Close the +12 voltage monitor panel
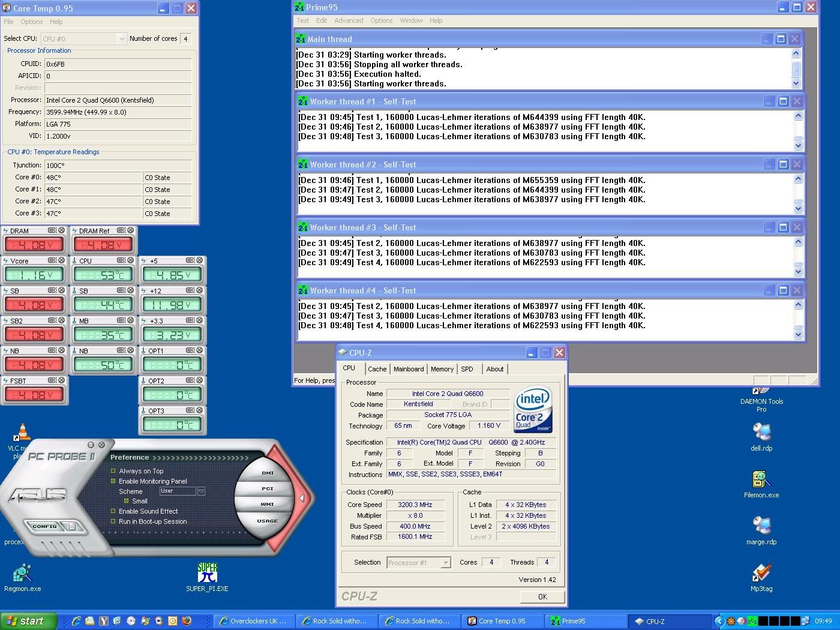 tap(199, 290)
